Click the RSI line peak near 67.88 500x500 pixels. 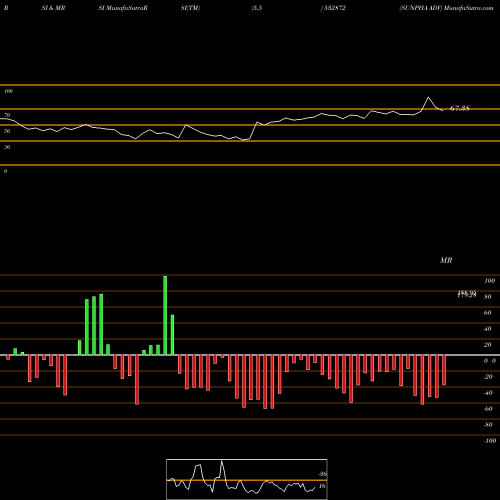tap(428, 98)
